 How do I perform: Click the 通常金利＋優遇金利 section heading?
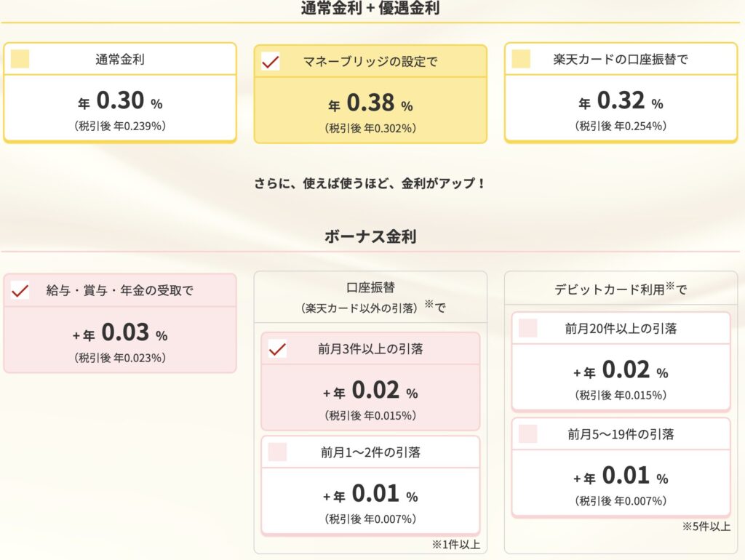tap(370, 9)
